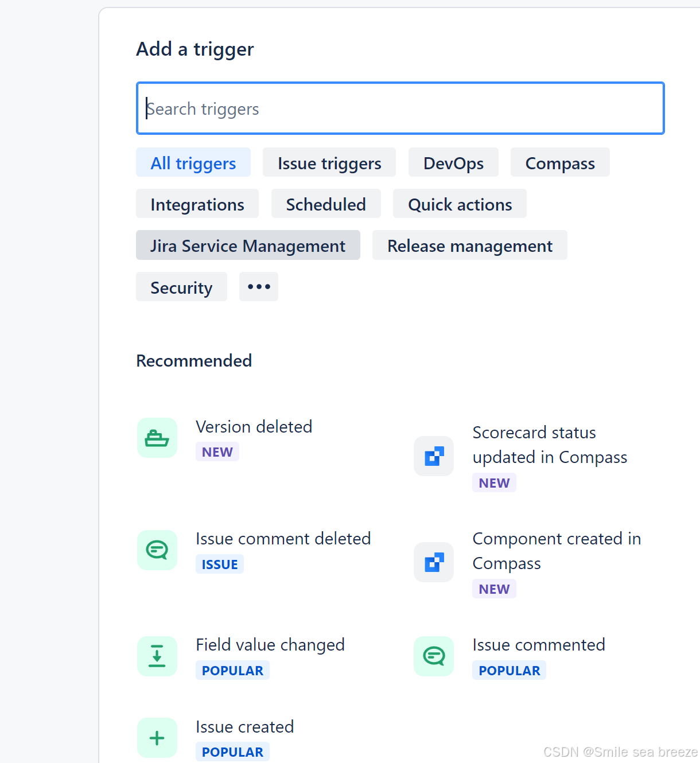Click the Recommended section heading
700x763 pixels.
[194, 361]
